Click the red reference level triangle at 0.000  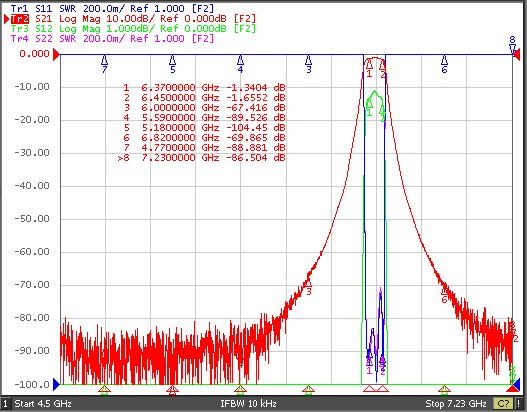[x=56, y=54]
